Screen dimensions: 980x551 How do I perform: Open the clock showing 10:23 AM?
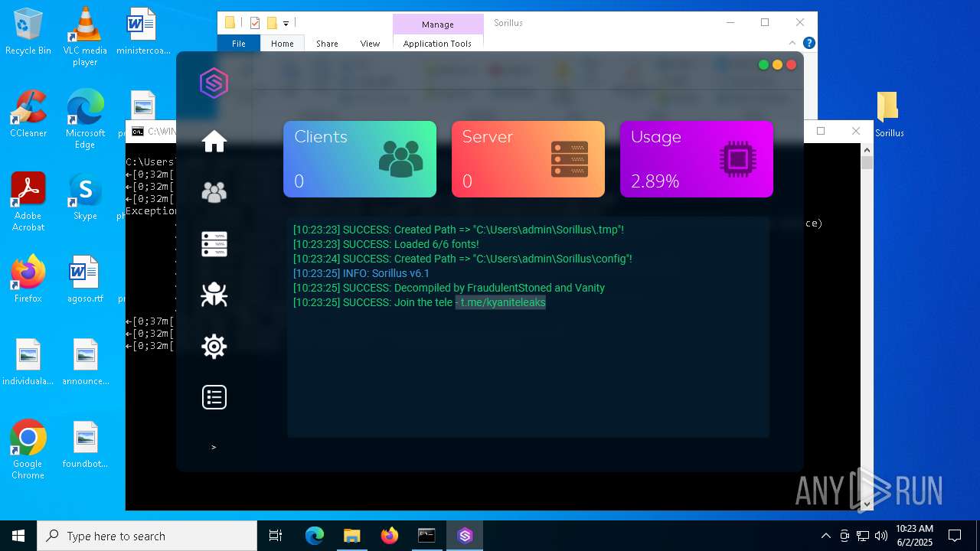(914, 536)
